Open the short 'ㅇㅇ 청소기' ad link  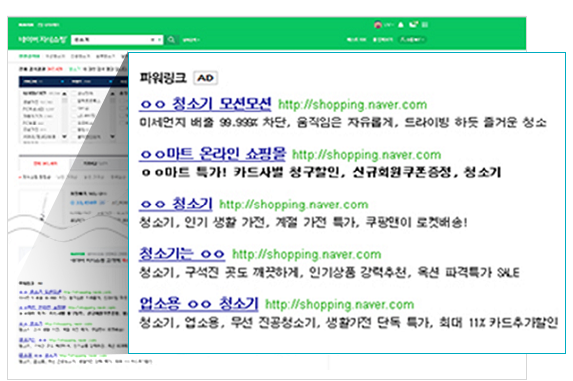(x=176, y=203)
